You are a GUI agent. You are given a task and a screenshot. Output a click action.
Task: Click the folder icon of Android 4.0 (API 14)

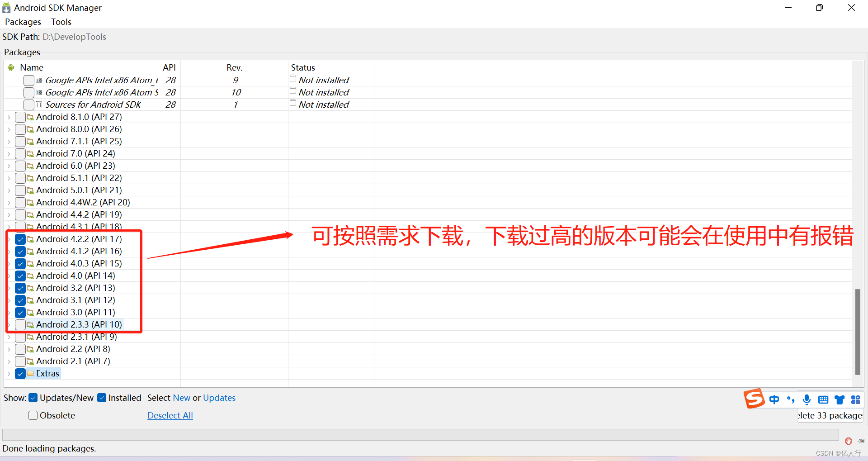30,276
